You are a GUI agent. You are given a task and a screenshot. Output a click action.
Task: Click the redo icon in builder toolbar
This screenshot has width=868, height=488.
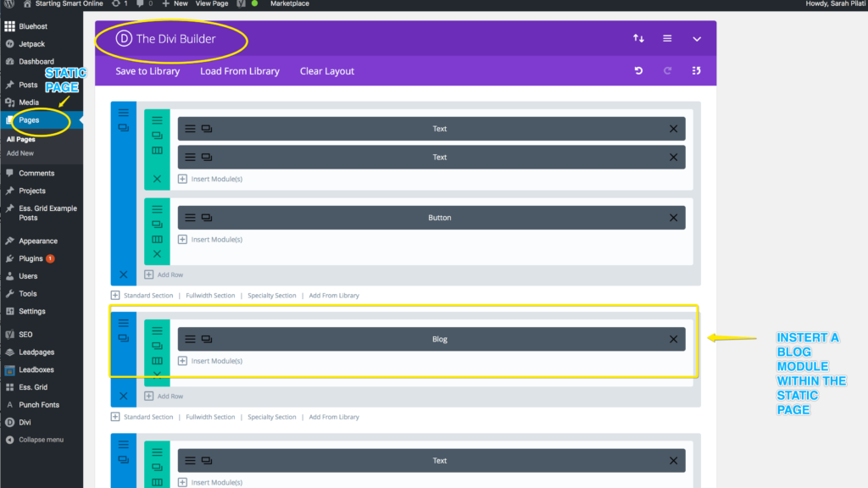coord(667,71)
